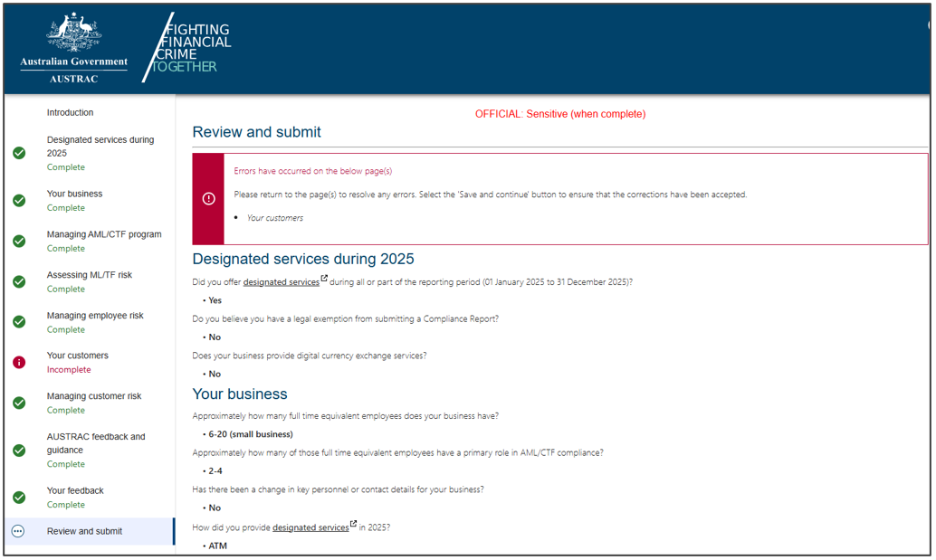Click the Your feedback sidebar entry

75,489
